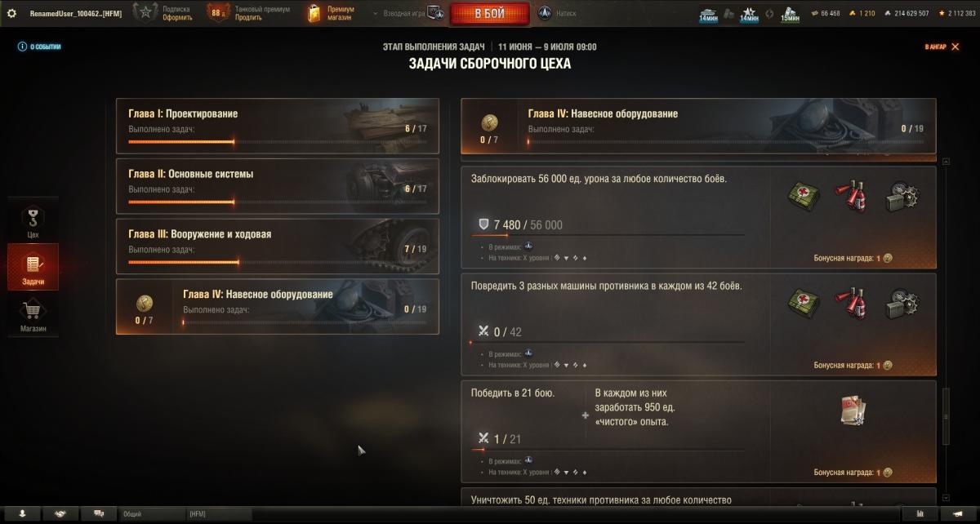Select Глава IV: Навесное оборудование in left list
This screenshot has height=524, width=980.
pyautogui.click(x=278, y=306)
